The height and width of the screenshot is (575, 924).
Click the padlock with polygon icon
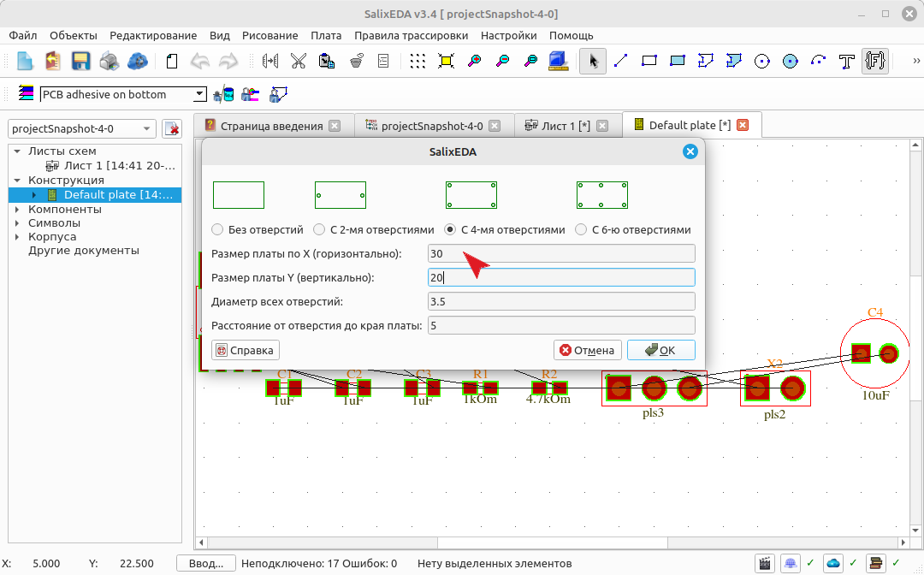278,93
